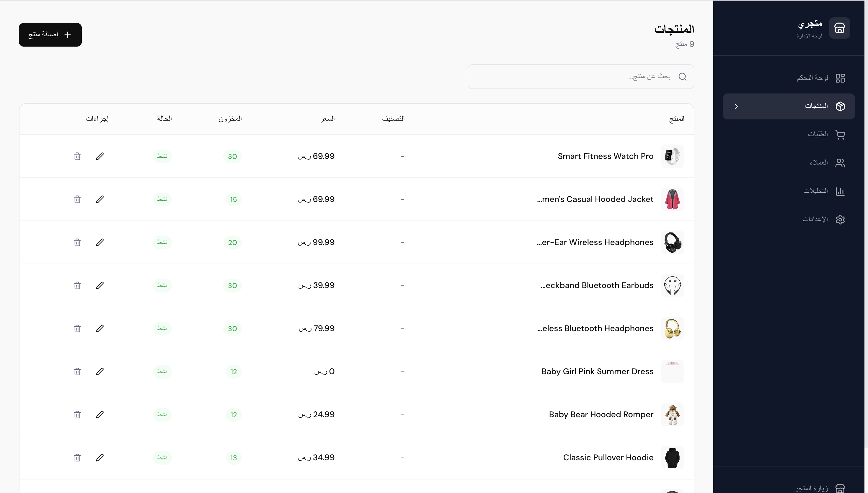Delete the Baby Bear Hooded Romper product
Image resolution: width=868 pixels, height=493 pixels.
77,415
